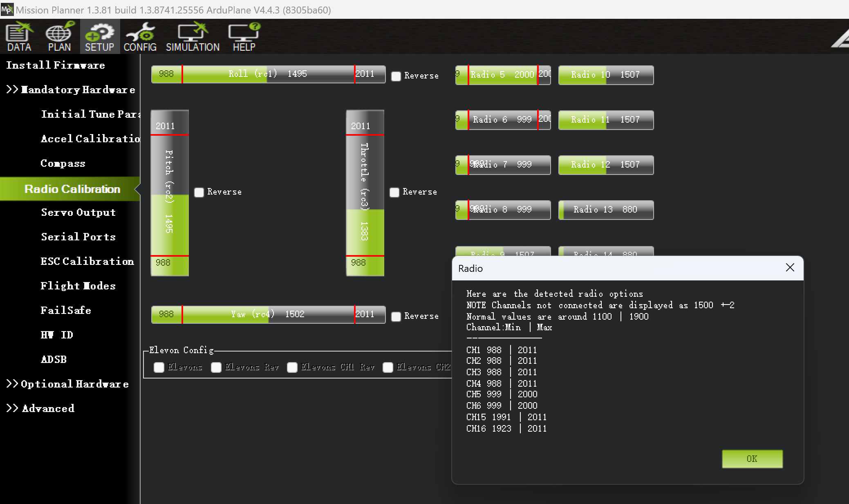Toggle Reverse checkbox for Yaw channel
Viewport: 849px width, 504px height.
click(x=396, y=316)
